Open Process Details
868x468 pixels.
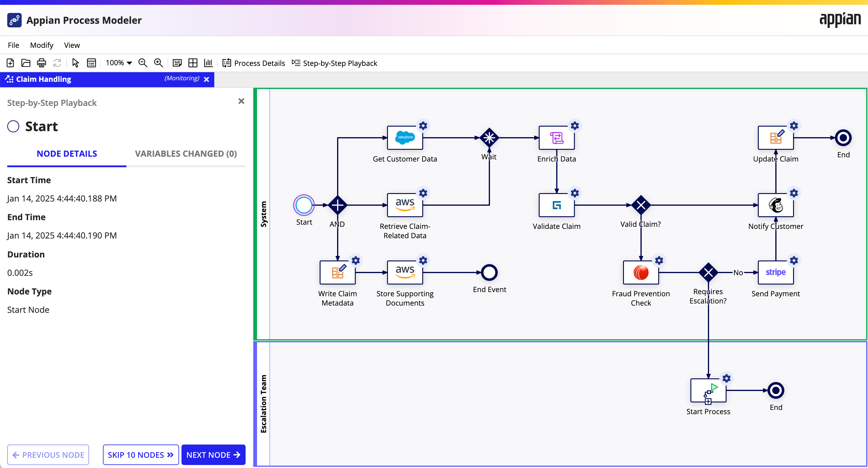coord(254,63)
